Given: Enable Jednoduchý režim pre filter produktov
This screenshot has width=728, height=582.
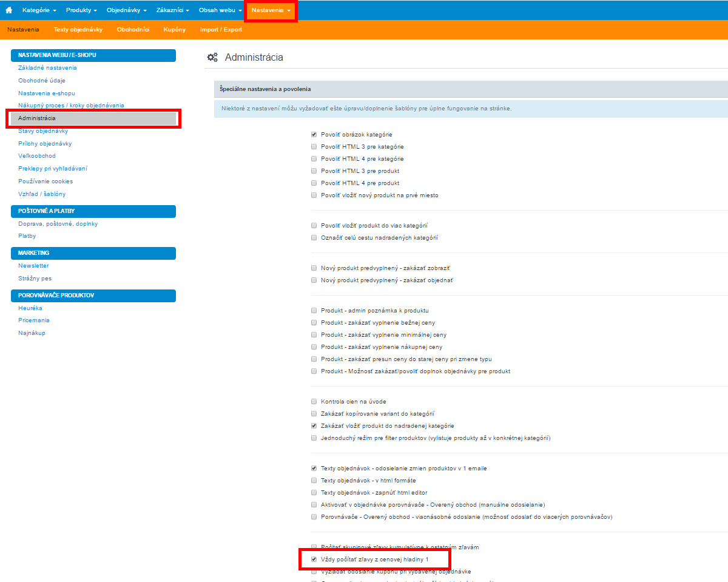Looking at the screenshot, I should pyautogui.click(x=314, y=438).
